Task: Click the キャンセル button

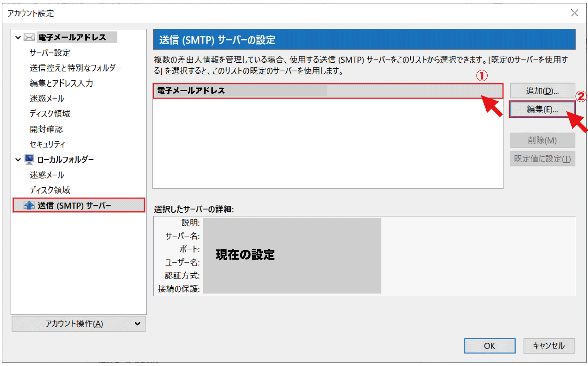Action: click(x=549, y=346)
